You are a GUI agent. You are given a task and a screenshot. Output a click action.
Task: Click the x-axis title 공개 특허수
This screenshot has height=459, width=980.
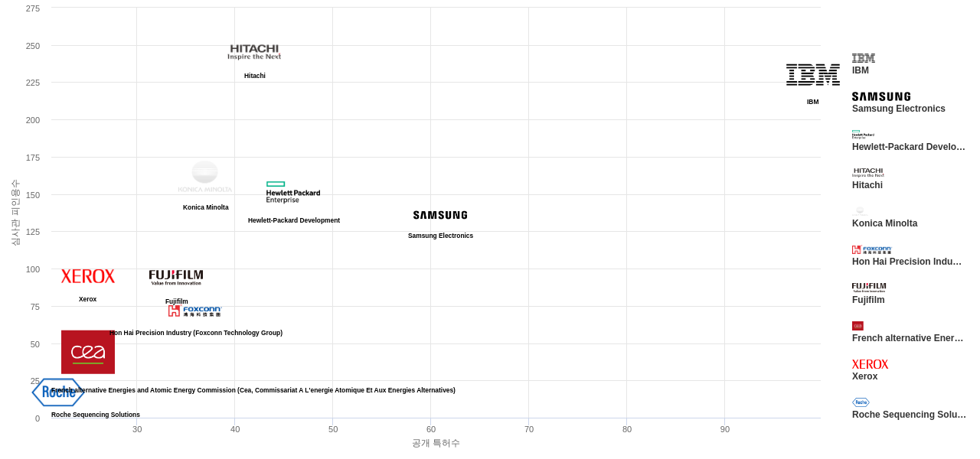[x=436, y=443]
